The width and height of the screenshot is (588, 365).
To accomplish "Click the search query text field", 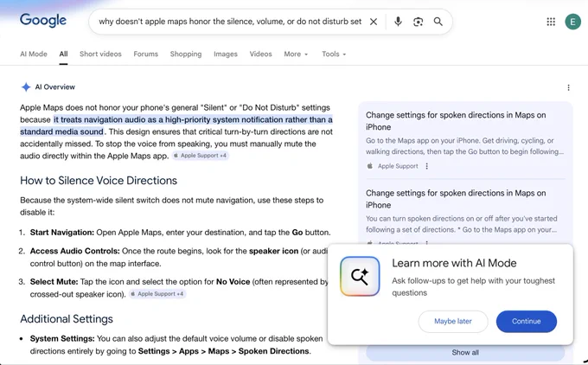I will [230, 22].
